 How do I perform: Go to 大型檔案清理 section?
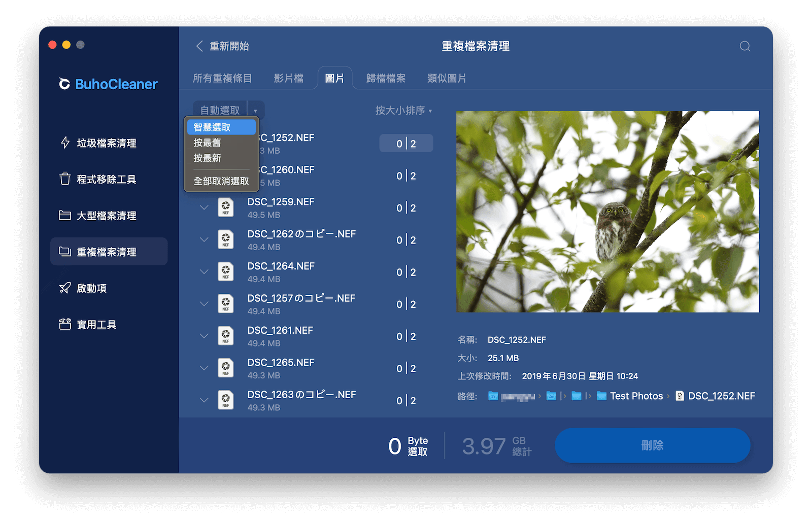click(106, 216)
